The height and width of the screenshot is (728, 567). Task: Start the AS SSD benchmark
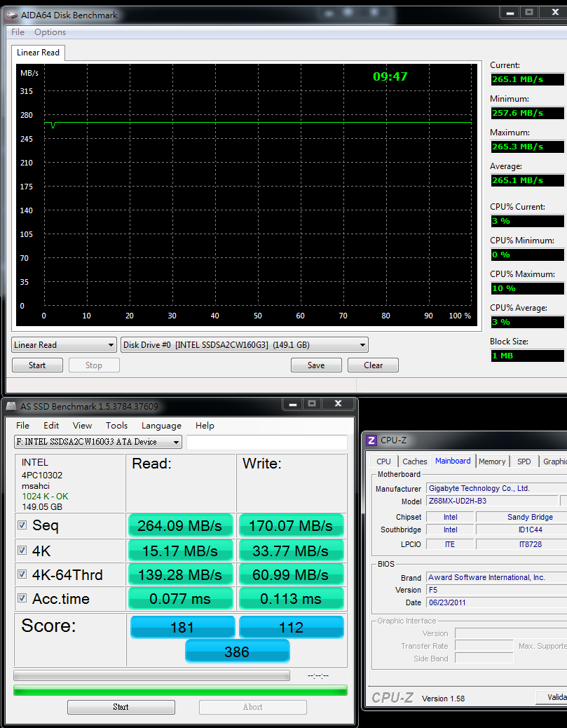[121, 707]
